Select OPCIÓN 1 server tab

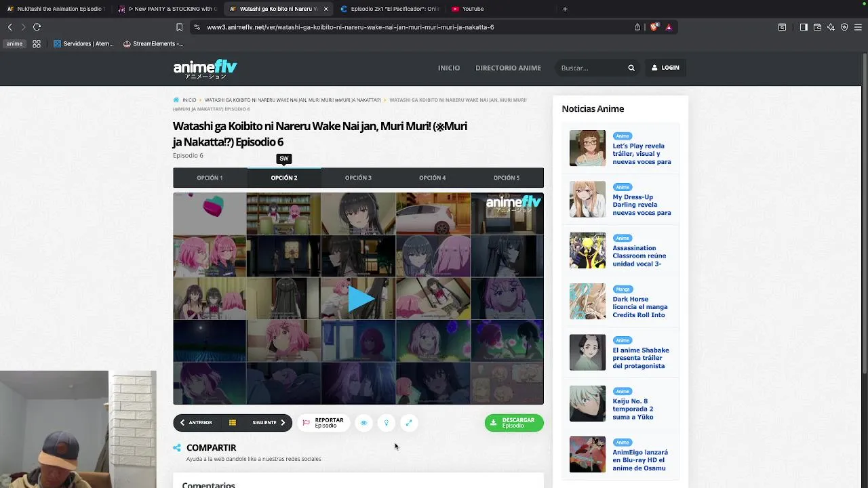[x=210, y=178]
